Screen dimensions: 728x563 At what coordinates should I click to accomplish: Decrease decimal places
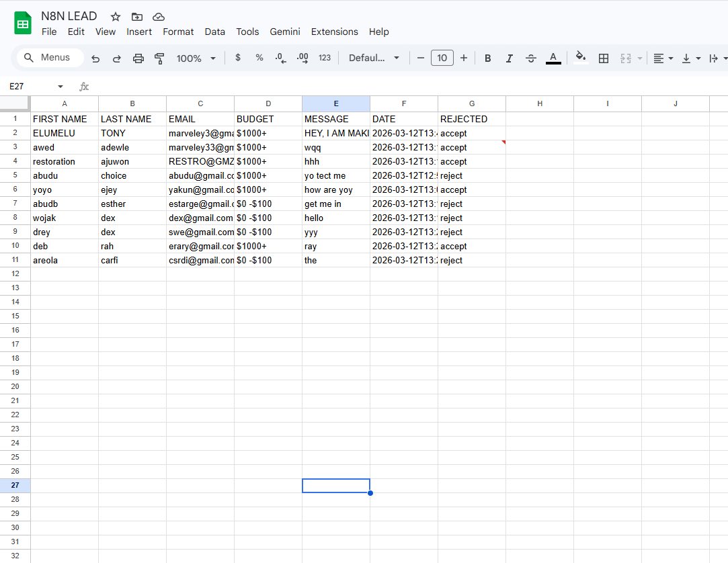pos(280,58)
